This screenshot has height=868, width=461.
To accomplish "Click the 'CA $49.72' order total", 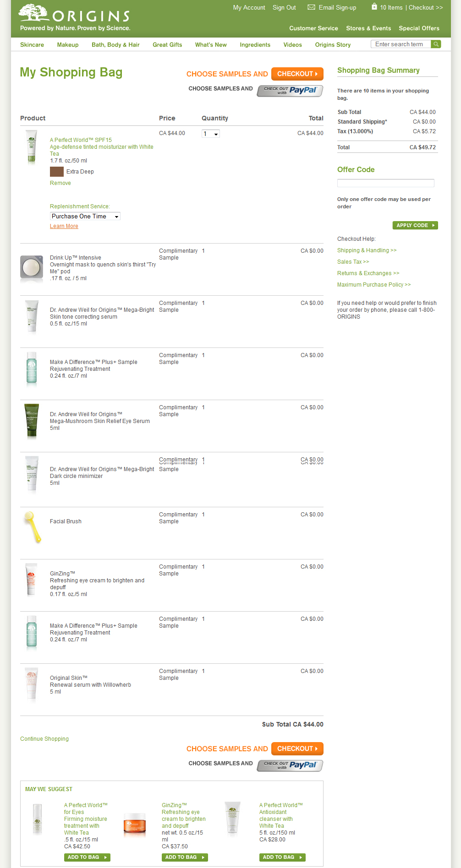I will tap(423, 147).
